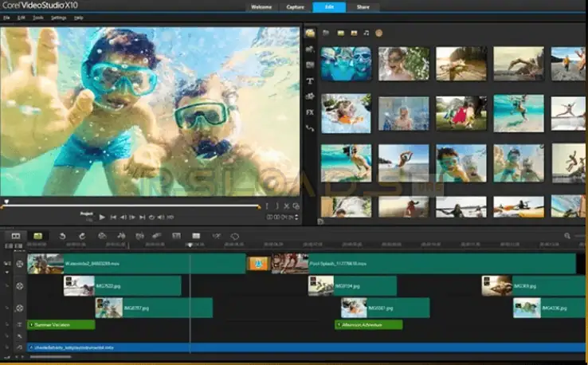This screenshot has height=365, width=588.
Task: Set the mark-out point bracket
Action: click(x=276, y=206)
